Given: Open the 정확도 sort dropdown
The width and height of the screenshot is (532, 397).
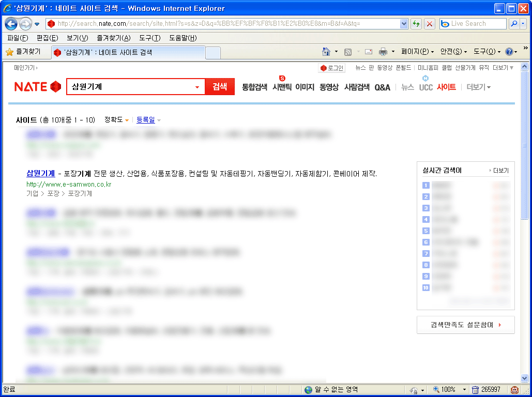Looking at the screenshot, I should click(x=116, y=120).
